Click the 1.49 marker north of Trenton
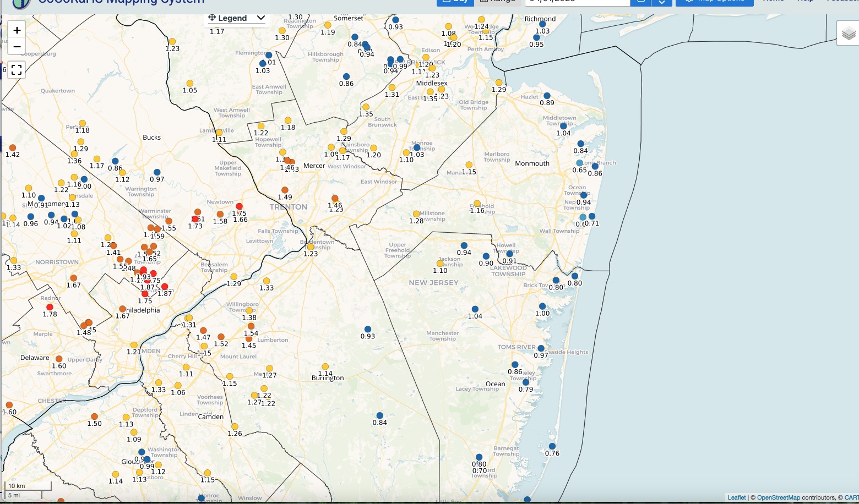The image size is (859, 504). pos(285,190)
